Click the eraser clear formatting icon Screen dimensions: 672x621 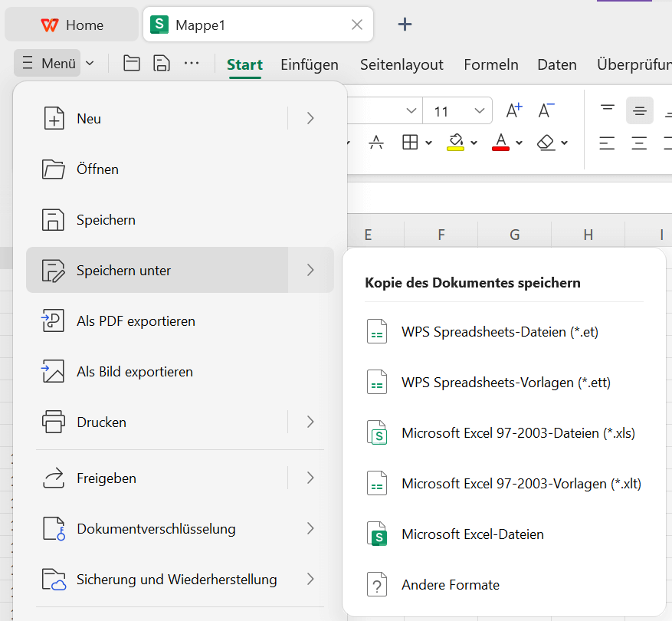[546, 143]
